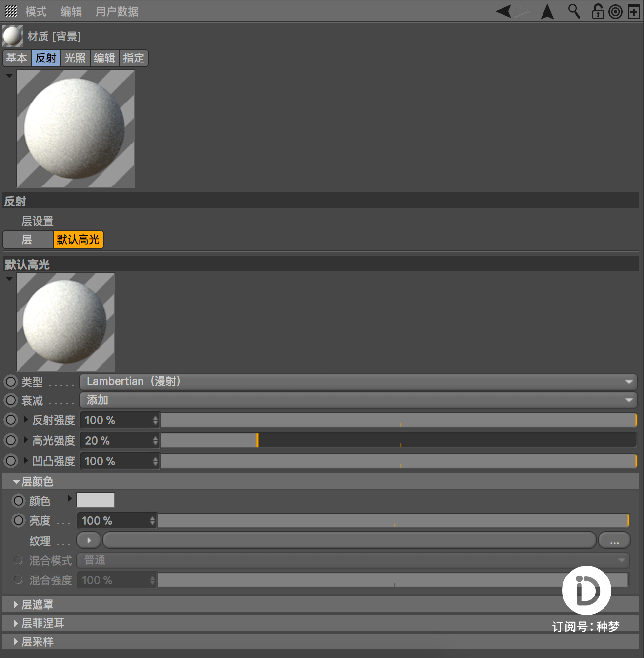Open the 编辑 menu in top bar

click(71, 11)
